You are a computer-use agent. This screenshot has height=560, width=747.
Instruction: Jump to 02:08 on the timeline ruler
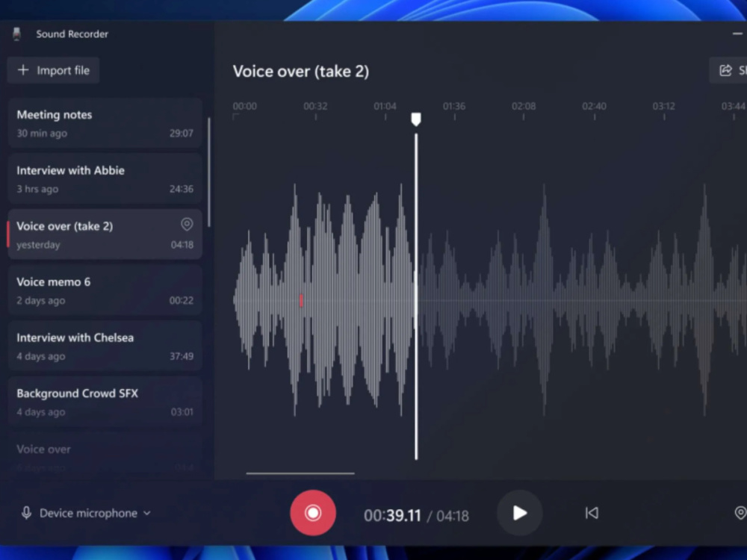click(524, 106)
